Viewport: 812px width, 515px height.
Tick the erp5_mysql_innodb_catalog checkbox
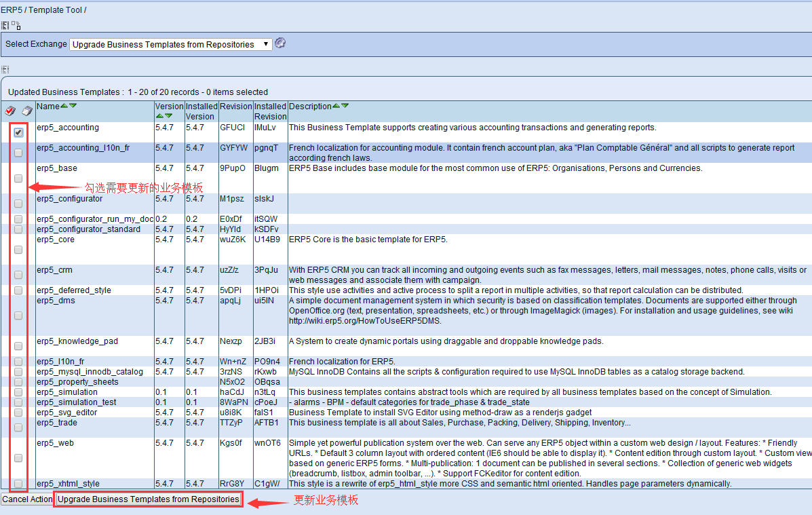tap(18, 371)
